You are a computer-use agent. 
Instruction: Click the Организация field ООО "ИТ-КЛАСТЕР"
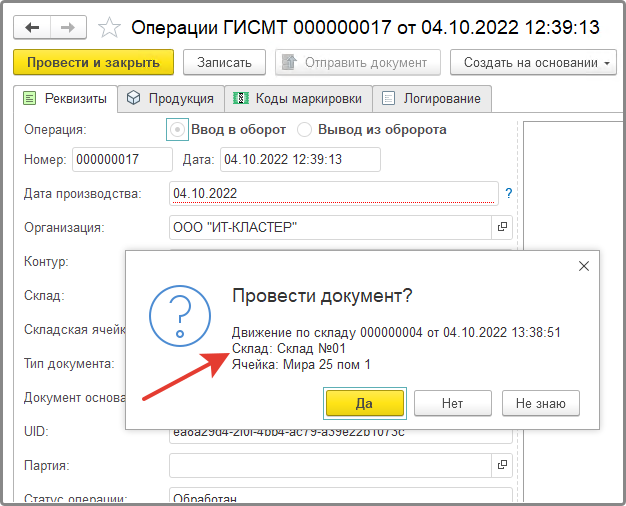[330, 227]
